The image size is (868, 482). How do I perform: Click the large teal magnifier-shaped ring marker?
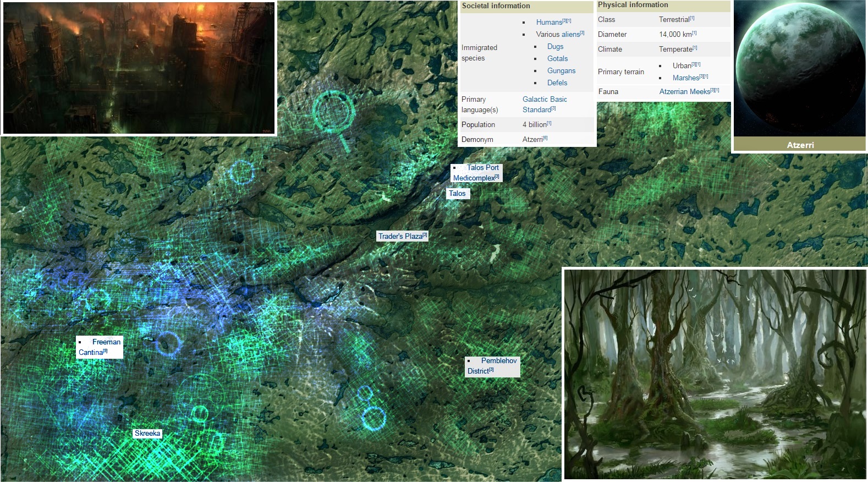(333, 113)
